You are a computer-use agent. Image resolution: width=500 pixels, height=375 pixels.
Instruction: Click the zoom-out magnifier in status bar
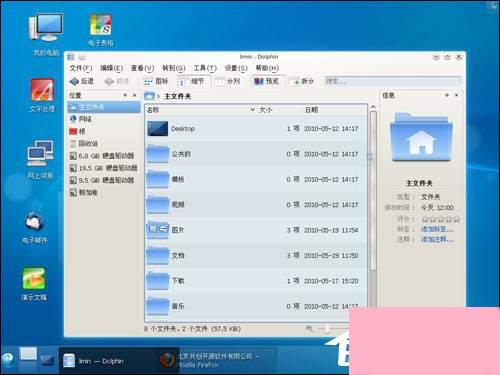310,329
